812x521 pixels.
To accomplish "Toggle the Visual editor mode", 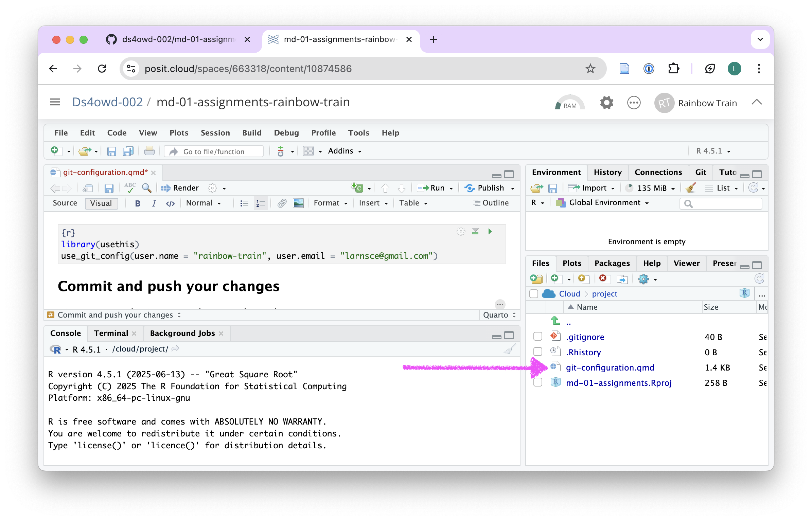I will [x=101, y=203].
